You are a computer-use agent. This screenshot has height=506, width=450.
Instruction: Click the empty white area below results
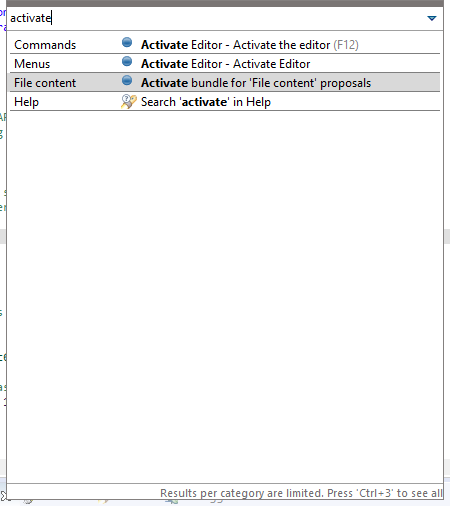(x=225, y=297)
